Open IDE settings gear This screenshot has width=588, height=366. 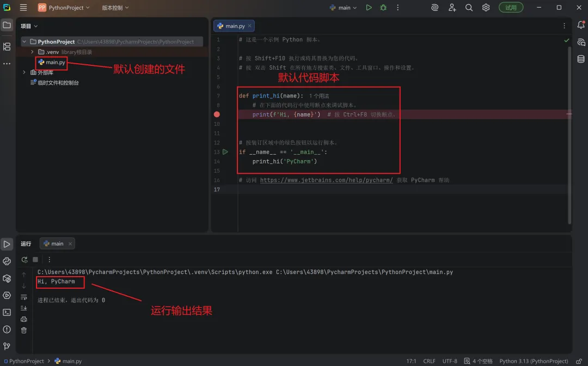coord(486,8)
